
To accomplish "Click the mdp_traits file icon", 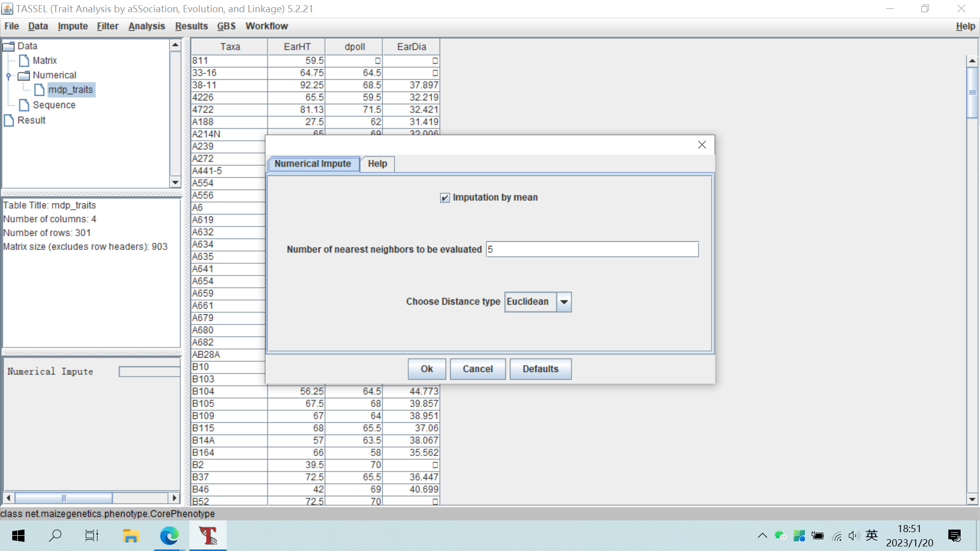I will click(39, 90).
